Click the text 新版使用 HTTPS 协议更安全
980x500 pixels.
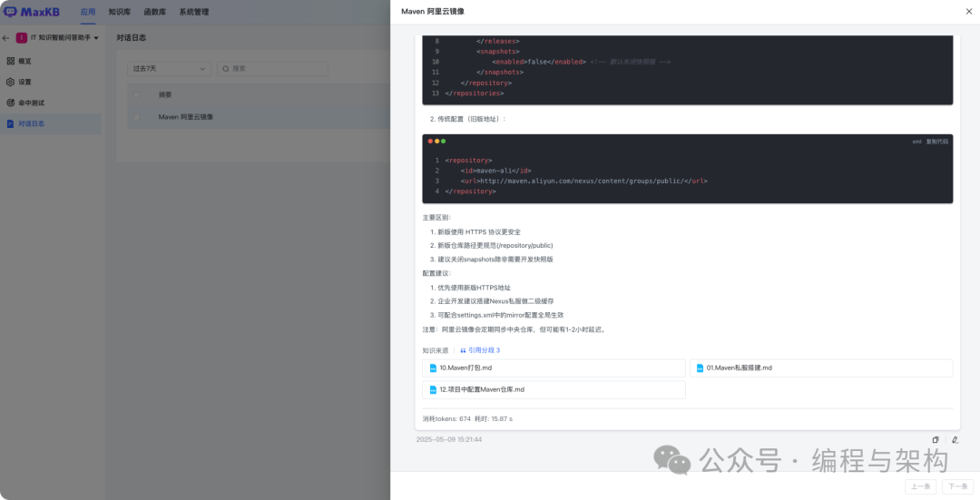pos(479,232)
